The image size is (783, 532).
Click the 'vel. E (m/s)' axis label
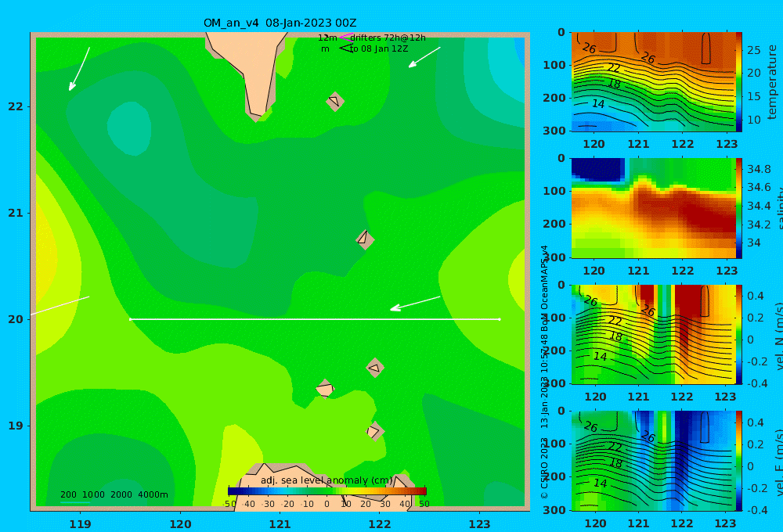778,462
